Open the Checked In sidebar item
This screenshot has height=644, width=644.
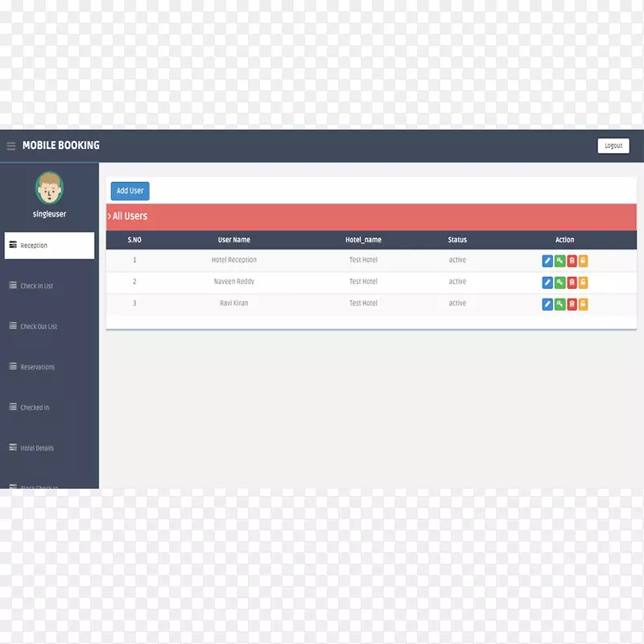pos(29,407)
